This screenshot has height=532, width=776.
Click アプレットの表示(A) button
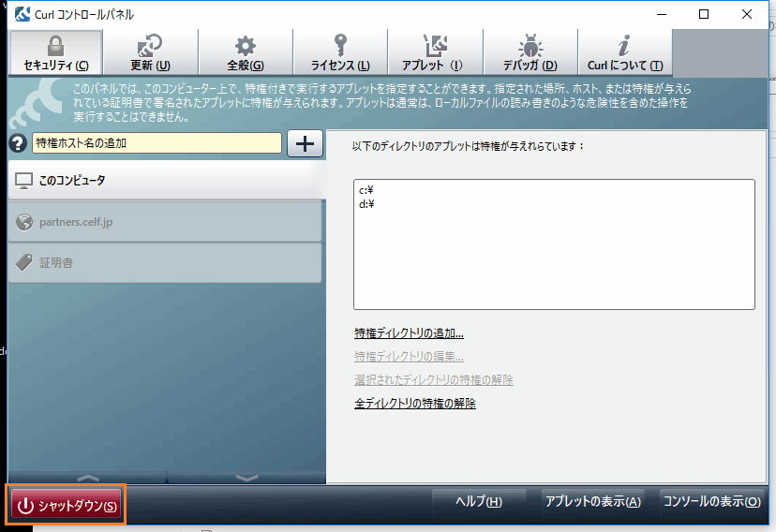point(593,502)
